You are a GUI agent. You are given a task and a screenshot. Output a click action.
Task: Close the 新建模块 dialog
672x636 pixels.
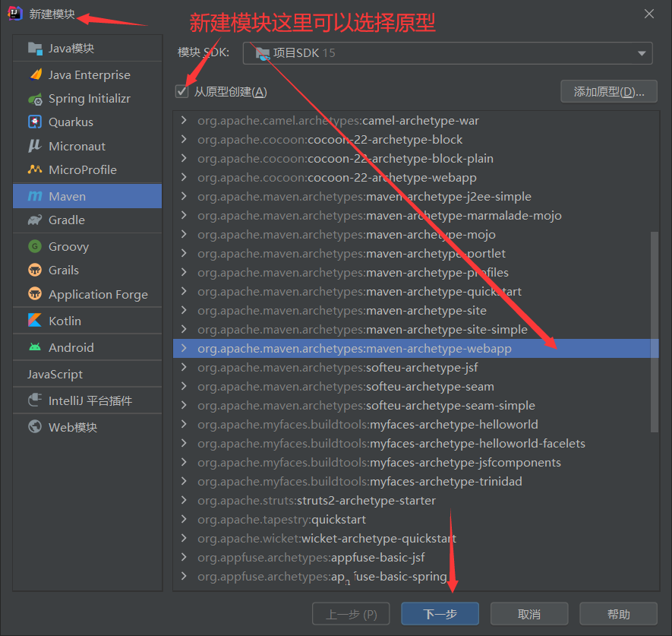click(x=649, y=14)
